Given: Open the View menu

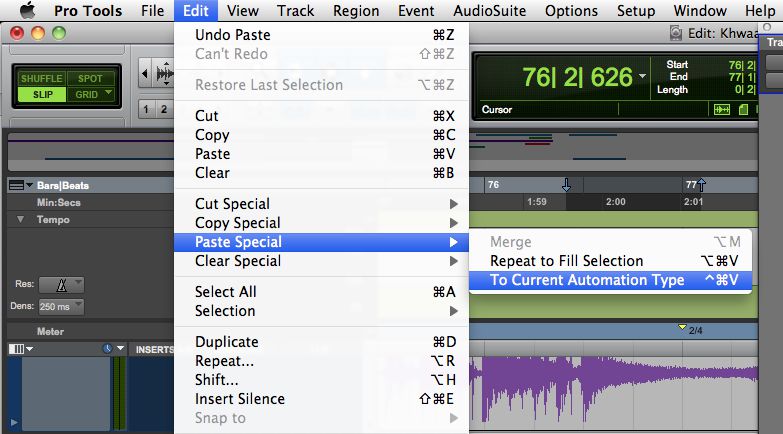Looking at the screenshot, I should pos(243,10).
